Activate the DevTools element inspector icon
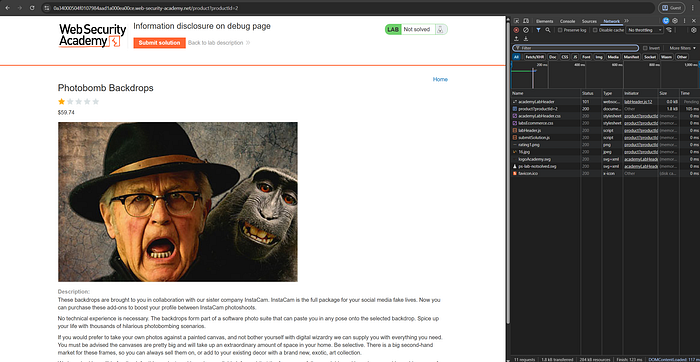Image resolution: width=700 pixels, height=362 pixels. [517, 21]
